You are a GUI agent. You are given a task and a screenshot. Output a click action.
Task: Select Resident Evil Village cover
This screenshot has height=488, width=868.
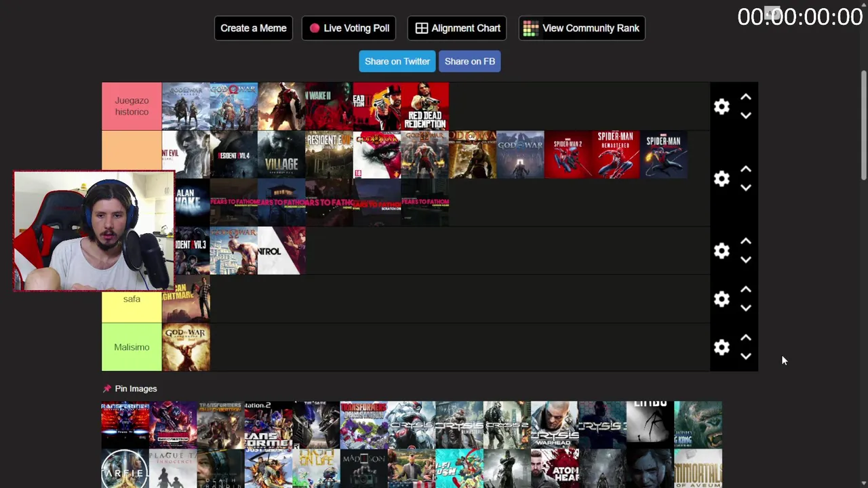(x=281, y=155)
